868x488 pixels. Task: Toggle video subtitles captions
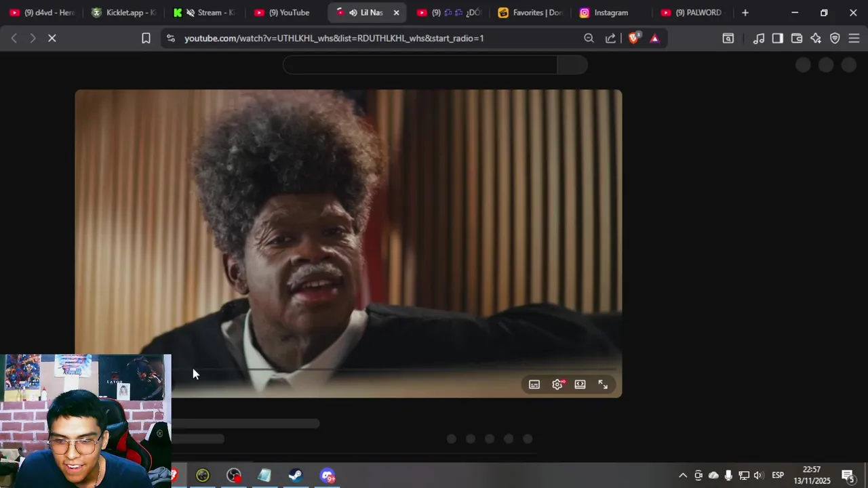[x=534, y=384]
